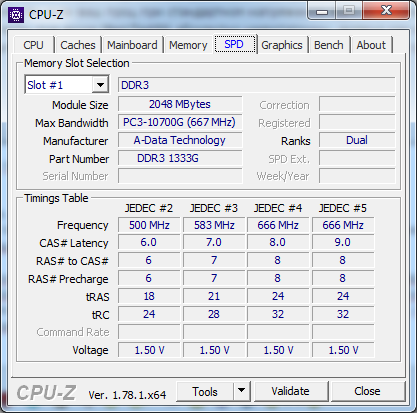Click the Max Bandwidth PC3-10700G field
The width and height of the screenshot is (417, 413).
180,122
